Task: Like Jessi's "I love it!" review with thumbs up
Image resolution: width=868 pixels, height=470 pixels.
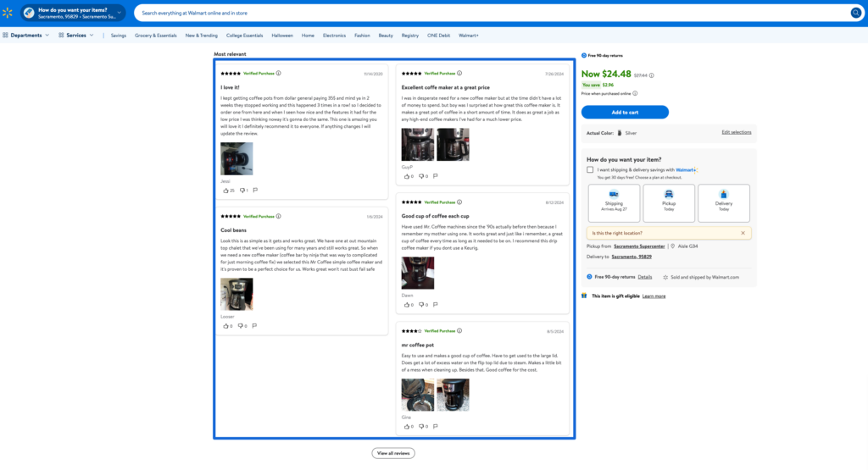Action: [225, 191]
